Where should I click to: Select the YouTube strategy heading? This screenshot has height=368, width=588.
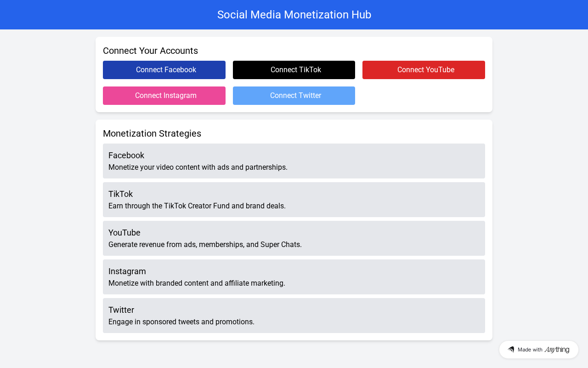124,233
